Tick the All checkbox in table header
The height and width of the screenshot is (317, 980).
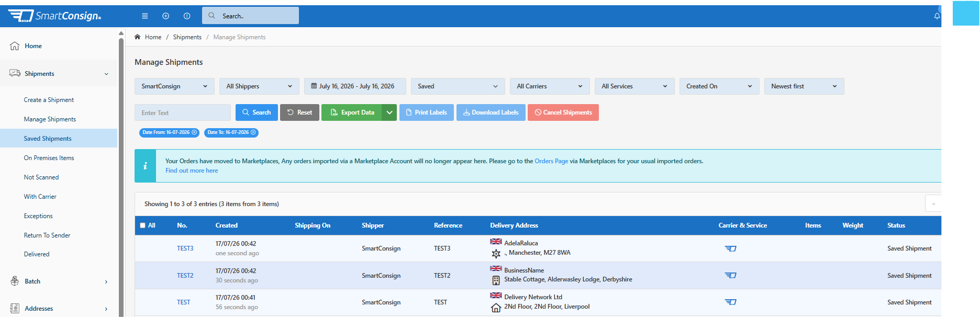click(x=142, y=225)
